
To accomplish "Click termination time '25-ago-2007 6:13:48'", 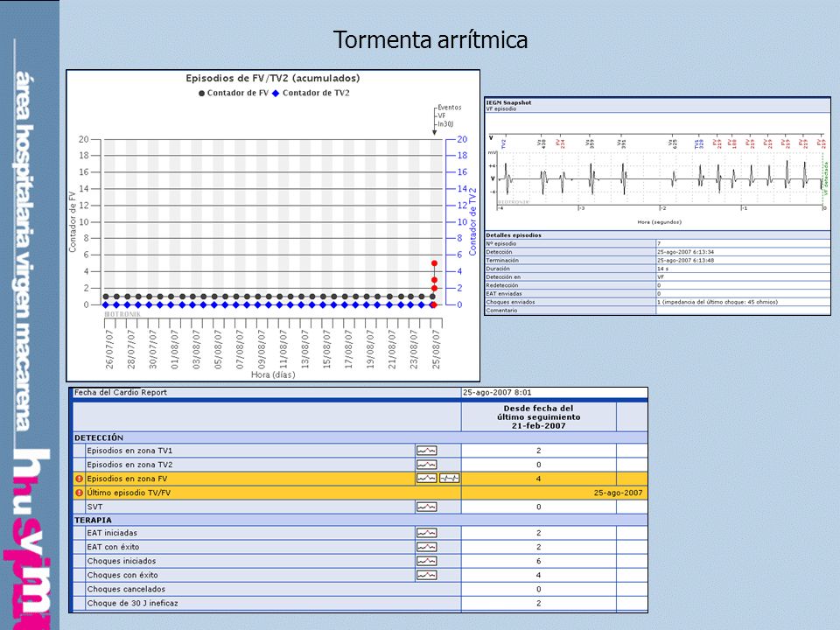I will click(685, 261).
